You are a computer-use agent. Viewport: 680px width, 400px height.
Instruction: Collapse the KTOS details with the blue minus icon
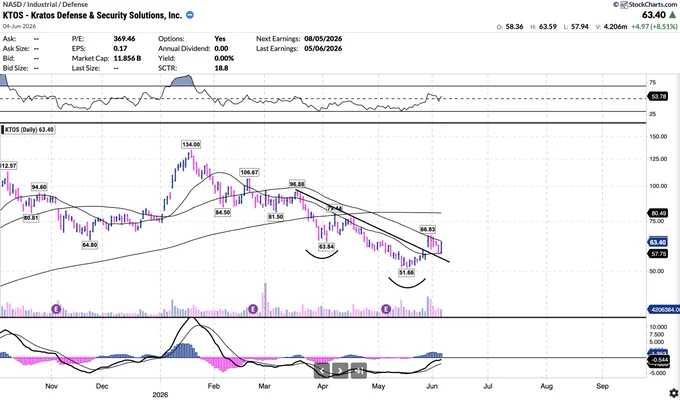click(x=190, y=15)
